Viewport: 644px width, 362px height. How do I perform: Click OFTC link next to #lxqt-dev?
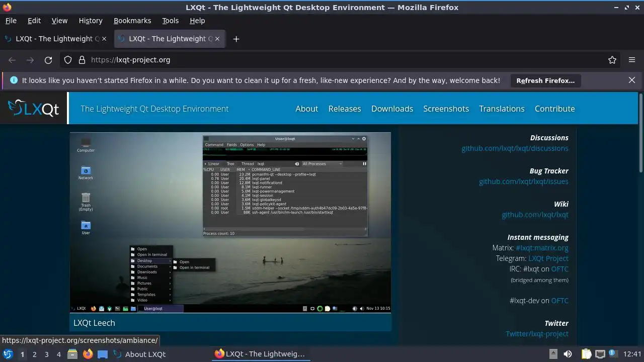point(559,301)
